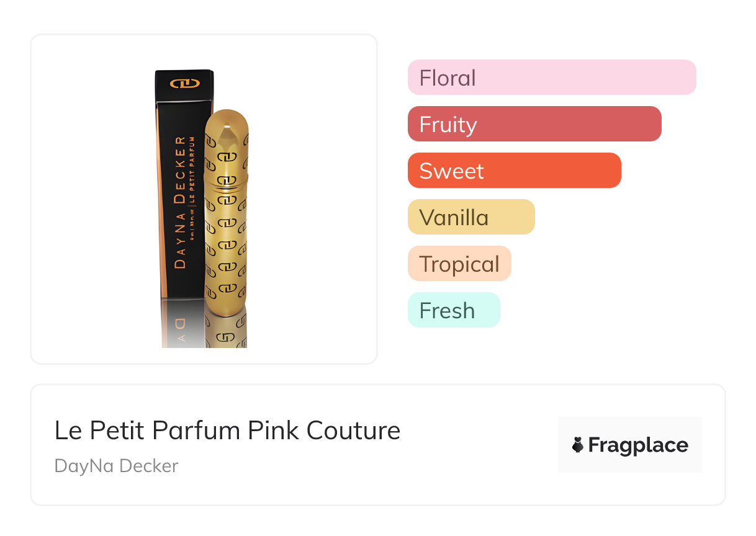This screenshot has height=536, width=756.
Task: Select the orange Sweet accord bar
Action: point(514,171)
